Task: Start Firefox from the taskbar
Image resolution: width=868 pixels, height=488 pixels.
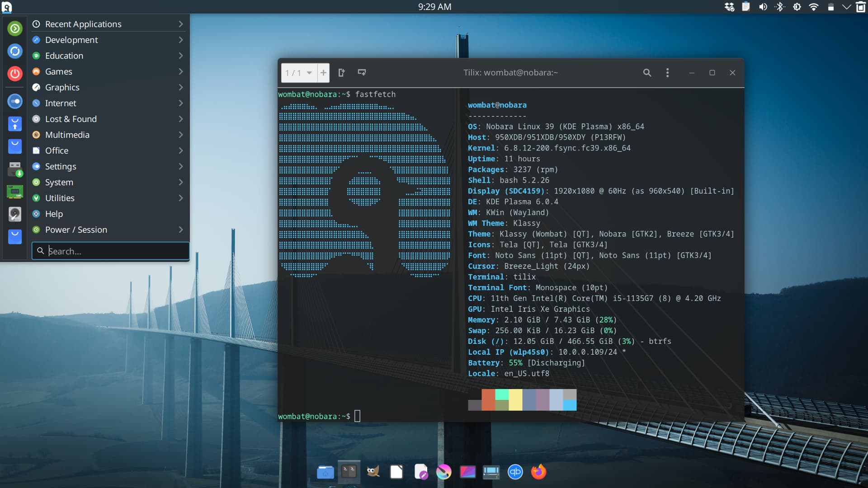Action: 538,472
